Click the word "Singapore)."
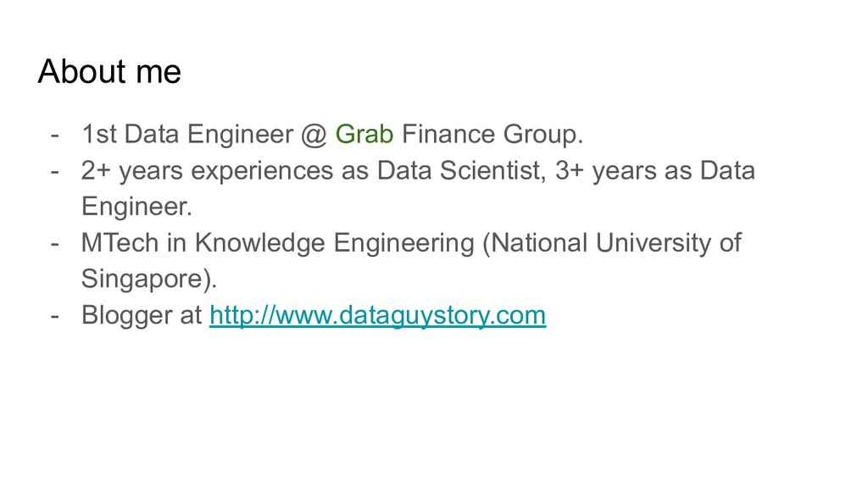The image size is (868, 488). (x=149, y=279)
